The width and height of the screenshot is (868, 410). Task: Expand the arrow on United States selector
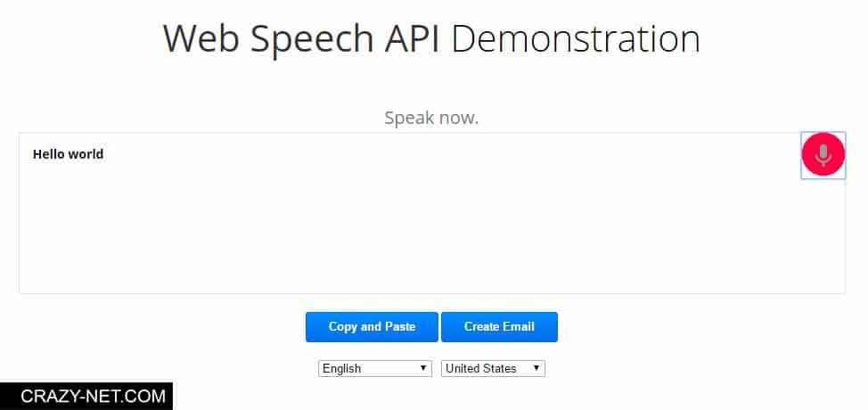[536, 368]
